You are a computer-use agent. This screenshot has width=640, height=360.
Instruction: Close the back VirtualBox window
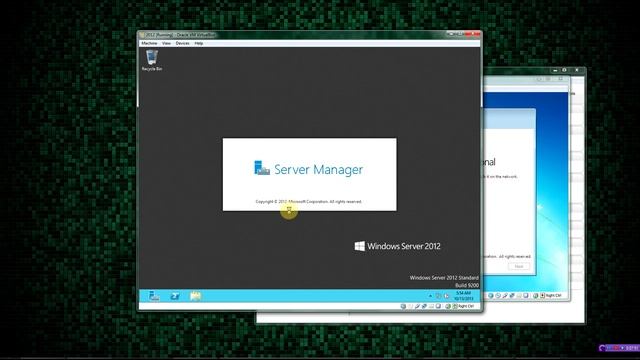pyautogui.click(x=576, y=70)
